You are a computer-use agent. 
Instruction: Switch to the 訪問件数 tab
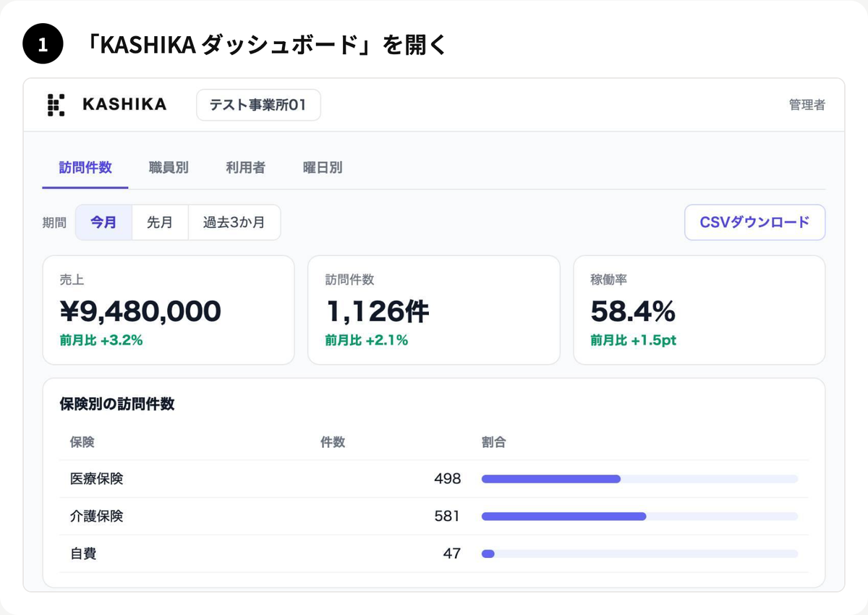[x=85, y=168]
